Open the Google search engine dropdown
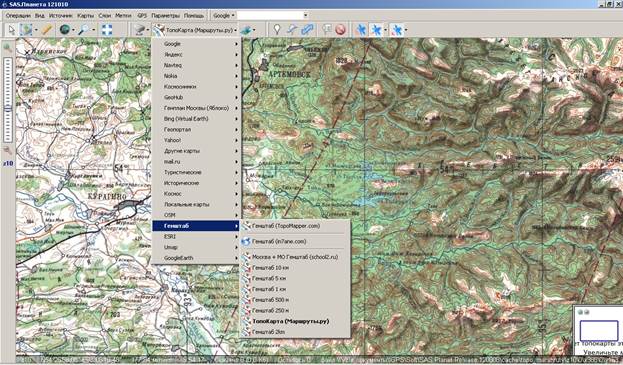 pyautogui.click(x=224, y=15)
